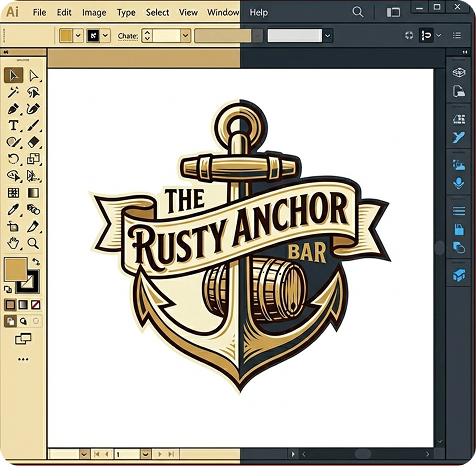
Task: Swap fill and stroke colors
Action: pos(36,261)
